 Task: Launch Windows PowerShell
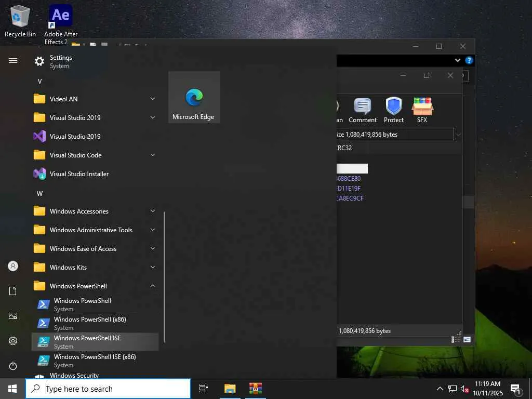(95, 304)
